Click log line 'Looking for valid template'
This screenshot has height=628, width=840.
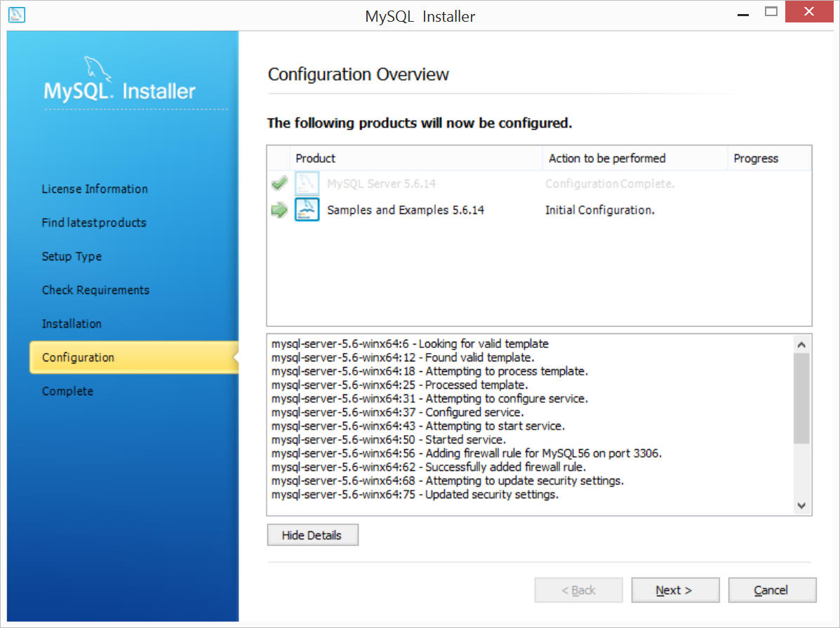pyautogui.click(x=410, y=344)
